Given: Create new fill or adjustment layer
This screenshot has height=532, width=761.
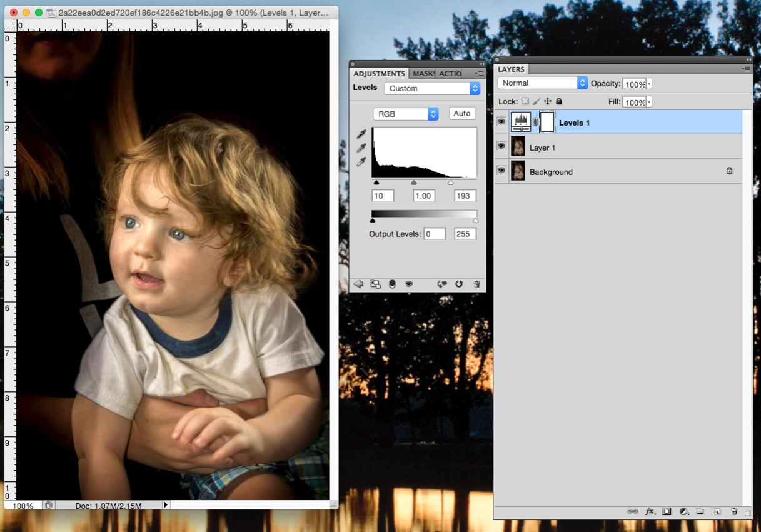Looking at the screenshot, I should (683, 511).
